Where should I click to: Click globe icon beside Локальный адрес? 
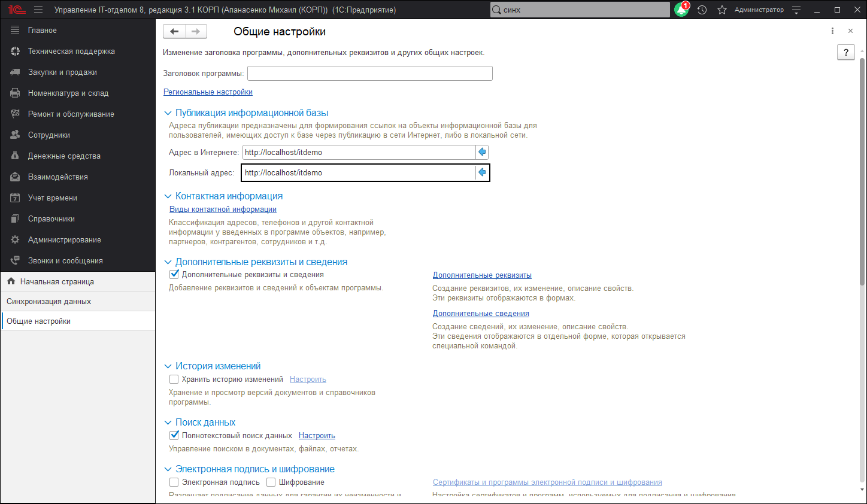pos(482,172)
